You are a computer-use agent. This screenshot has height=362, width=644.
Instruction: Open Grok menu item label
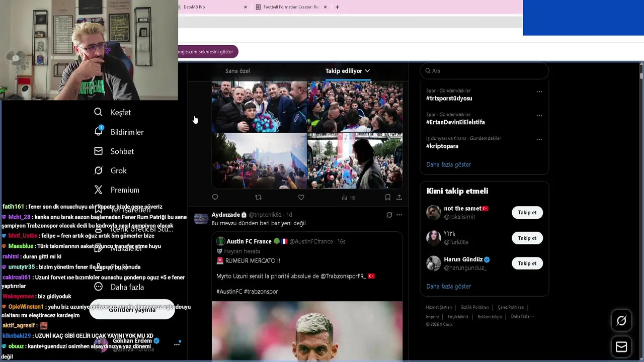pos(119,171)
